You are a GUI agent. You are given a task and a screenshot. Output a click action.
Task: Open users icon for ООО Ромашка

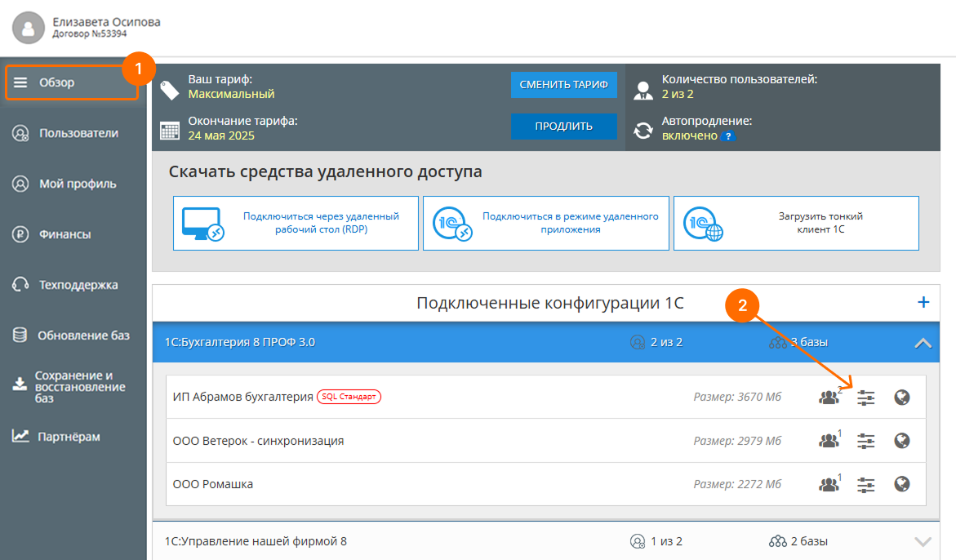[x=829, y=484]
